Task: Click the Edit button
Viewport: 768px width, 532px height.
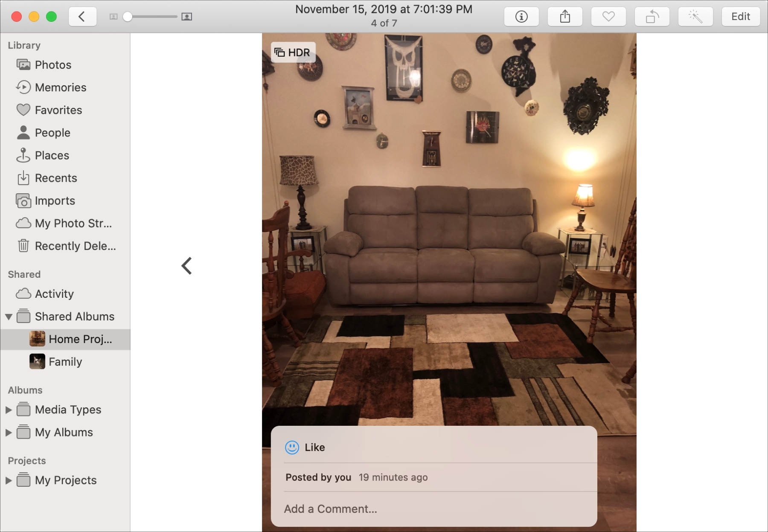Action: pos(741,17)
